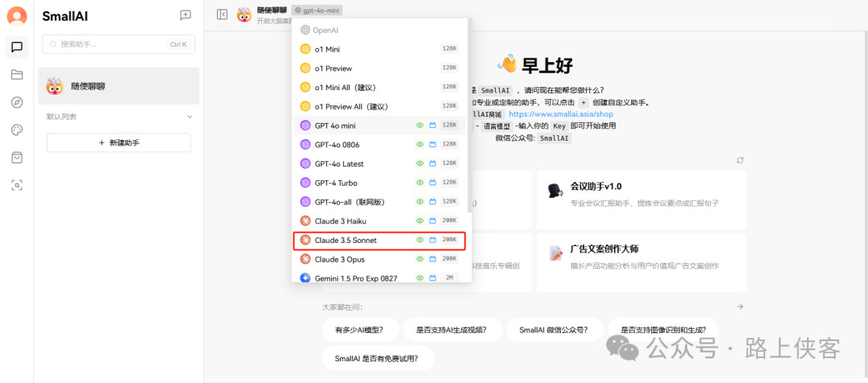Click the calendar icon on GPT-4o 0806
This screenshot has height=383, width=868.
pyautogui.click(x=433, y=144)
